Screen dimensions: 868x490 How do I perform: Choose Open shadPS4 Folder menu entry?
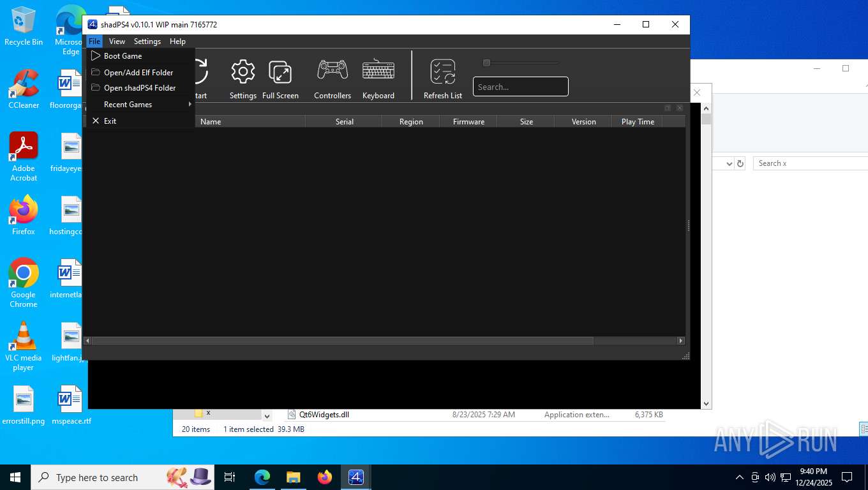140,88
